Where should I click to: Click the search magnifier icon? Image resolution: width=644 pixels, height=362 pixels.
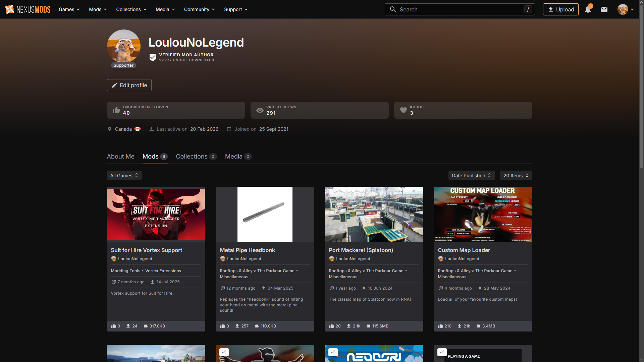click(393, 9)
